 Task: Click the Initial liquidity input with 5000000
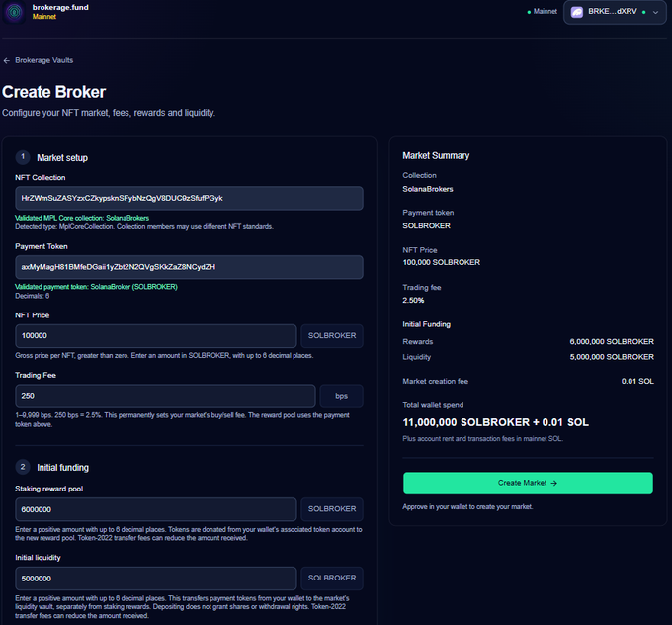point(155,579)
